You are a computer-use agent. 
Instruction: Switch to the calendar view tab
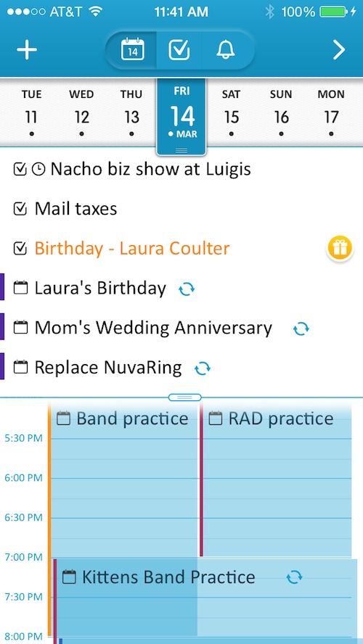[132, 50]
